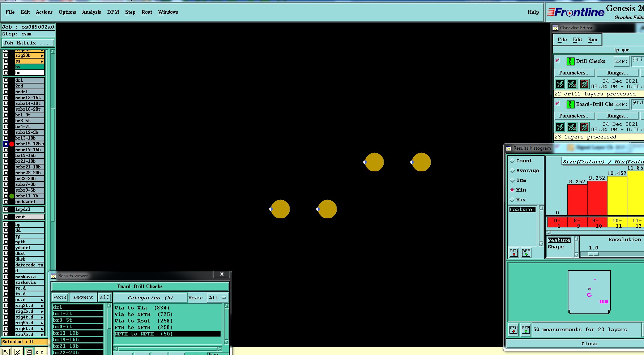This screenshot has height=355, width=644.
Task: Click down arrow beside histogram Feature list
Action: pos(541,244)
